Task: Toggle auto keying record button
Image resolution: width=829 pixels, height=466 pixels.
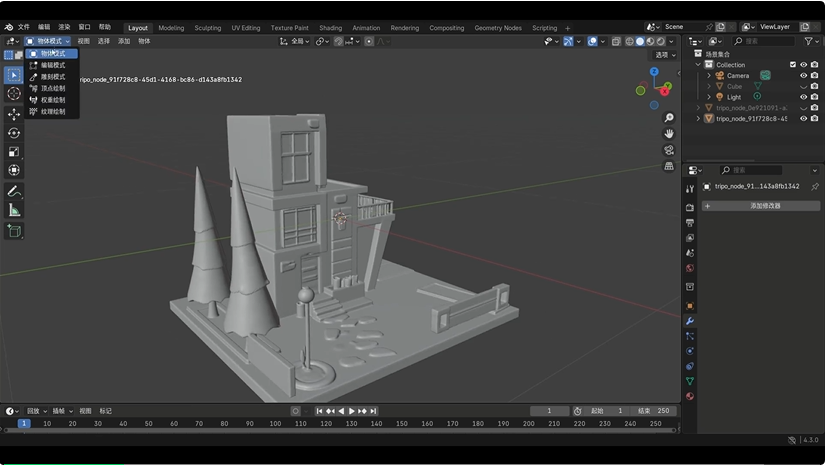Action: pyautogui.click(x=296, y=411)
